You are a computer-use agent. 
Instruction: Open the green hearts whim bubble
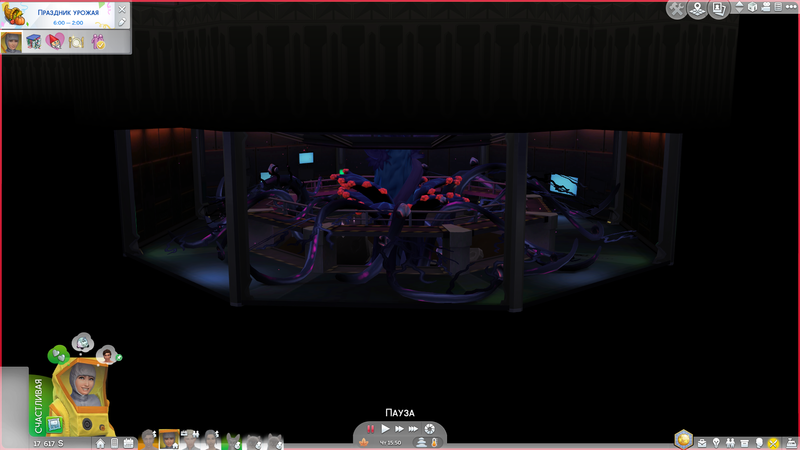point(60,353)
